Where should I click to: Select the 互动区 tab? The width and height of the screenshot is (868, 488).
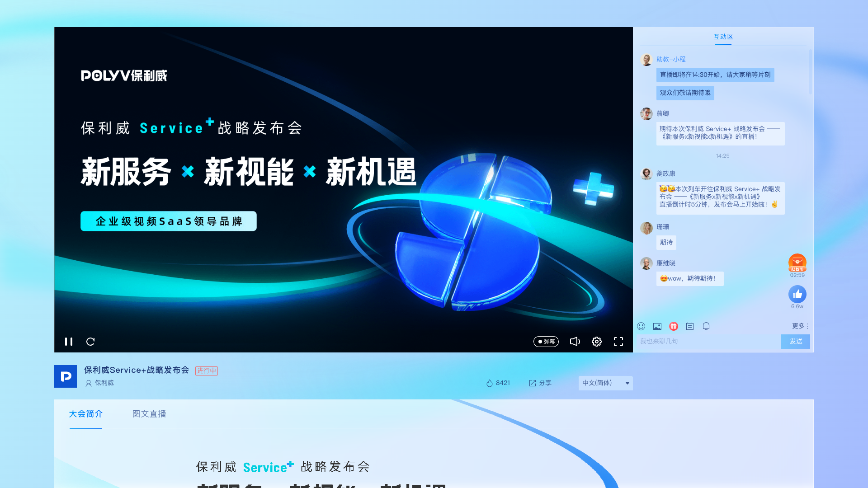(x=723, y=37)
